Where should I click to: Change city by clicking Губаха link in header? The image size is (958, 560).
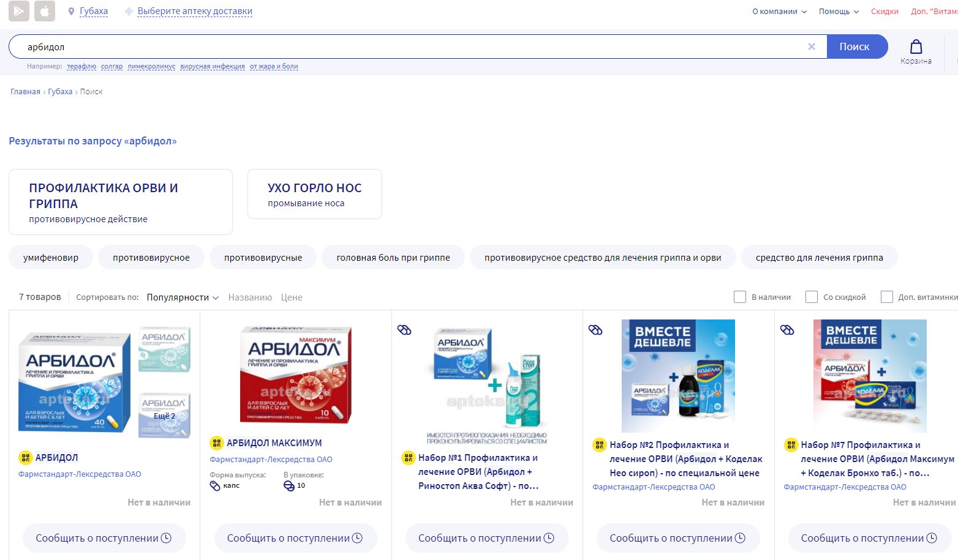point(94,12)
